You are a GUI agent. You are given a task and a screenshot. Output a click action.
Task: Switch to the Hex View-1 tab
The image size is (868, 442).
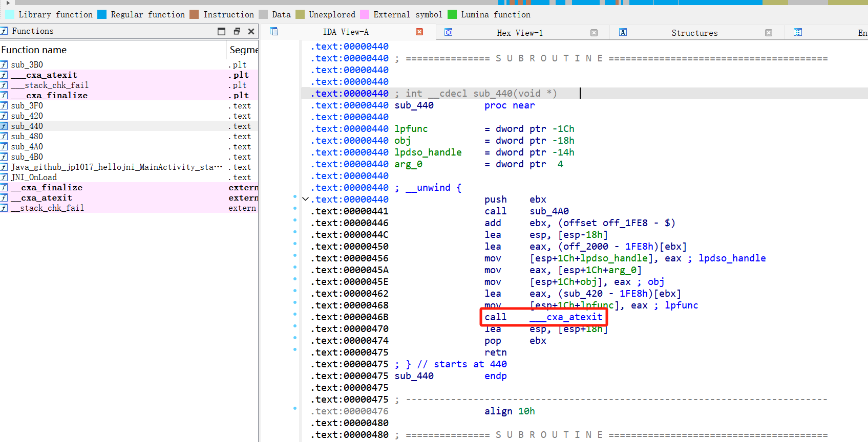519,33
